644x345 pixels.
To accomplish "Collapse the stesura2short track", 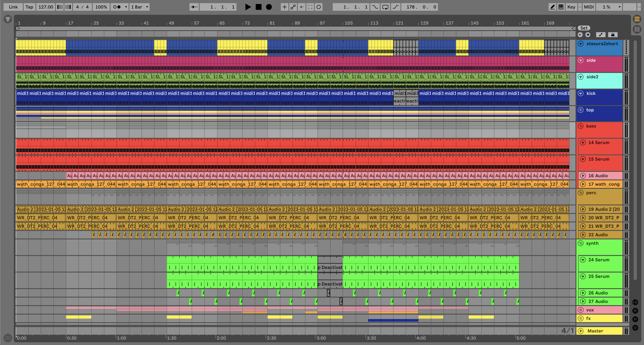I will [x=581, y=44].
